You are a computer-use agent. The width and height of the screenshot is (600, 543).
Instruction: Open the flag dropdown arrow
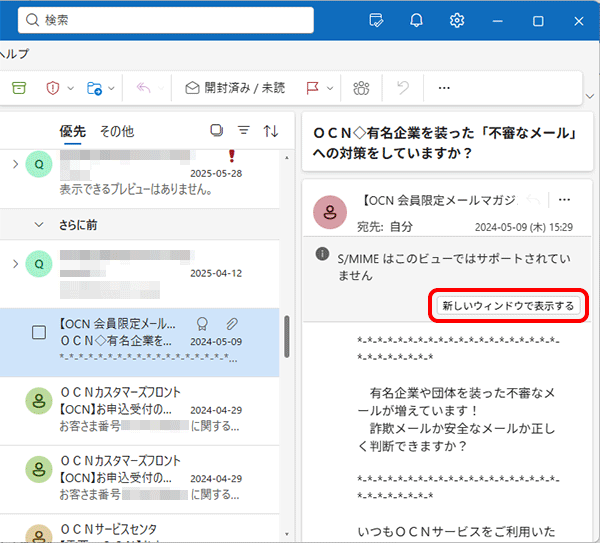pyautogui.click(x=331, y=88)
